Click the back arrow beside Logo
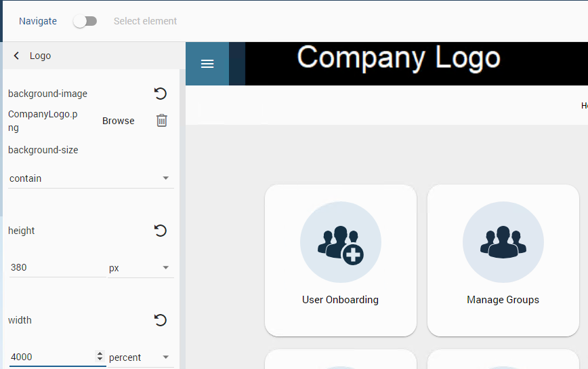 [16, 56]
